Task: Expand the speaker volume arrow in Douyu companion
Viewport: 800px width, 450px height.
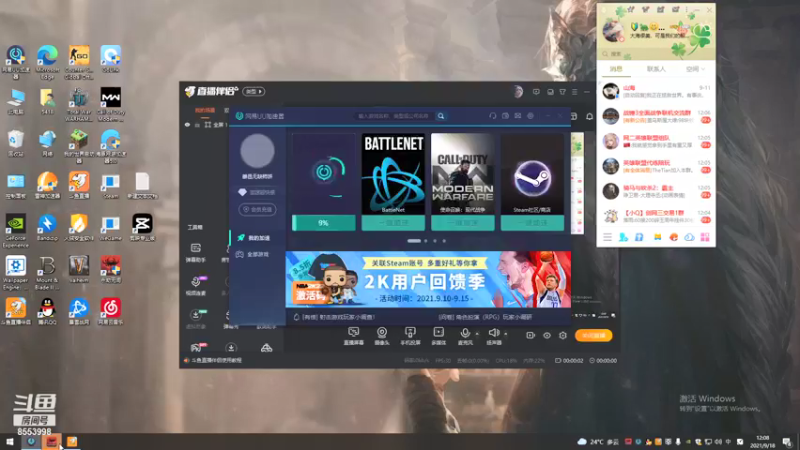Action: coord(506,334)
